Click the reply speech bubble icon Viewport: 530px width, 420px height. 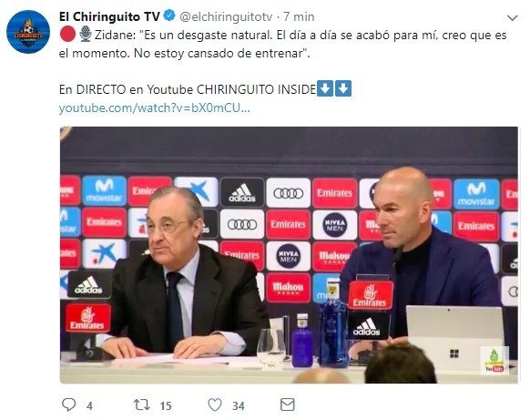(x=69, y=405)
